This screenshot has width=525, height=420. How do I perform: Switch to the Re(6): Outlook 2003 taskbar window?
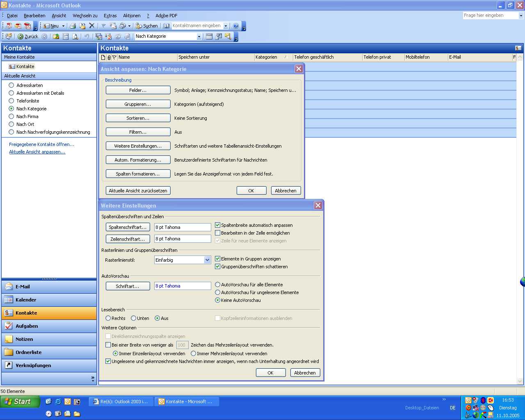(122, 402)
